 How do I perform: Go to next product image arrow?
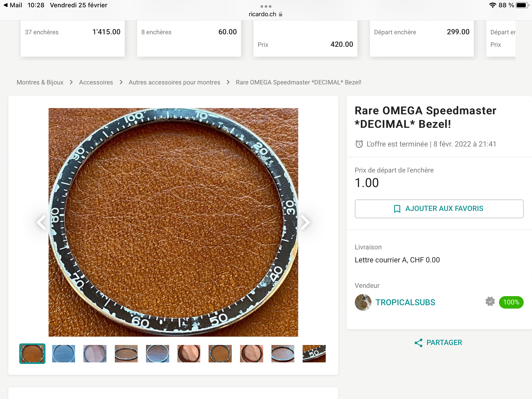point(305,222)
